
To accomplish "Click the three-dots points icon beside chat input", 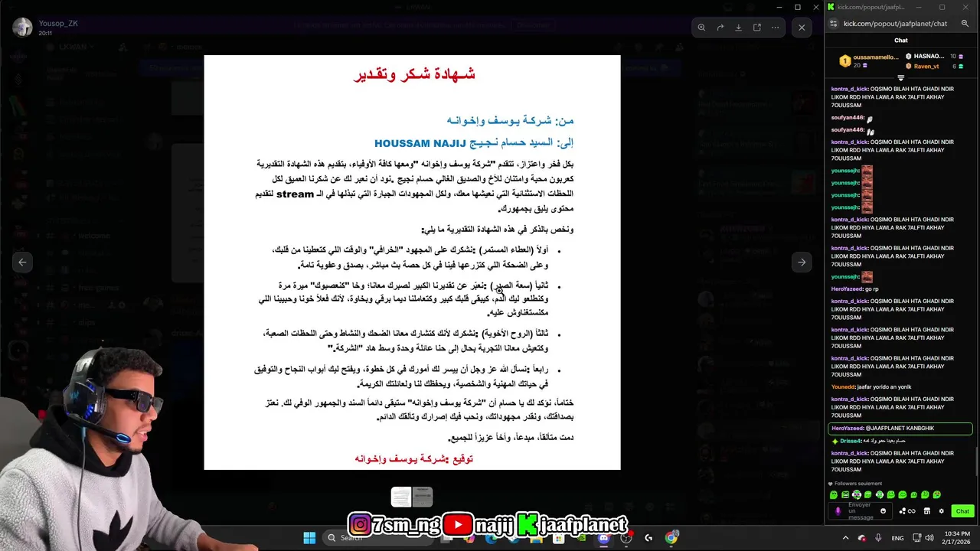I will coord(903,511).
